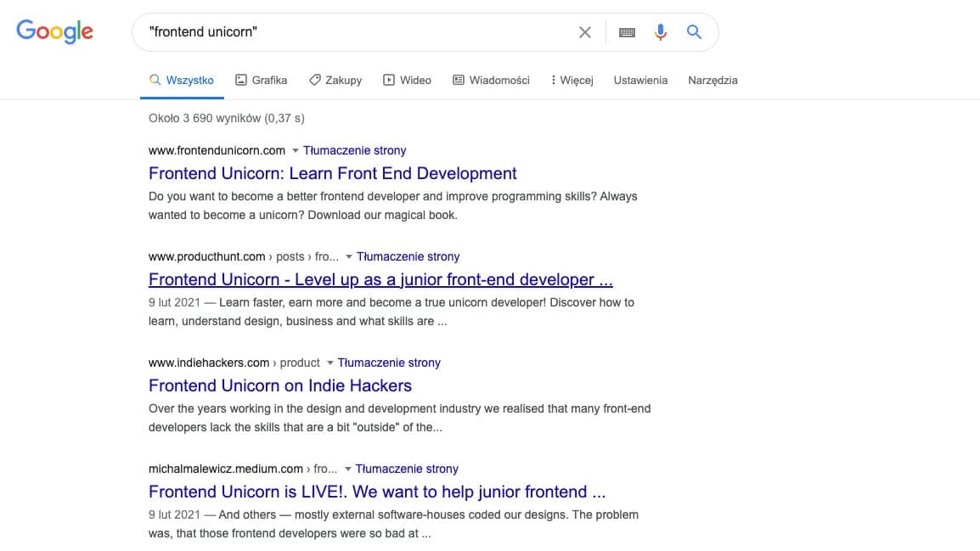Click the Google logo
980x551 pixels.
55,31
